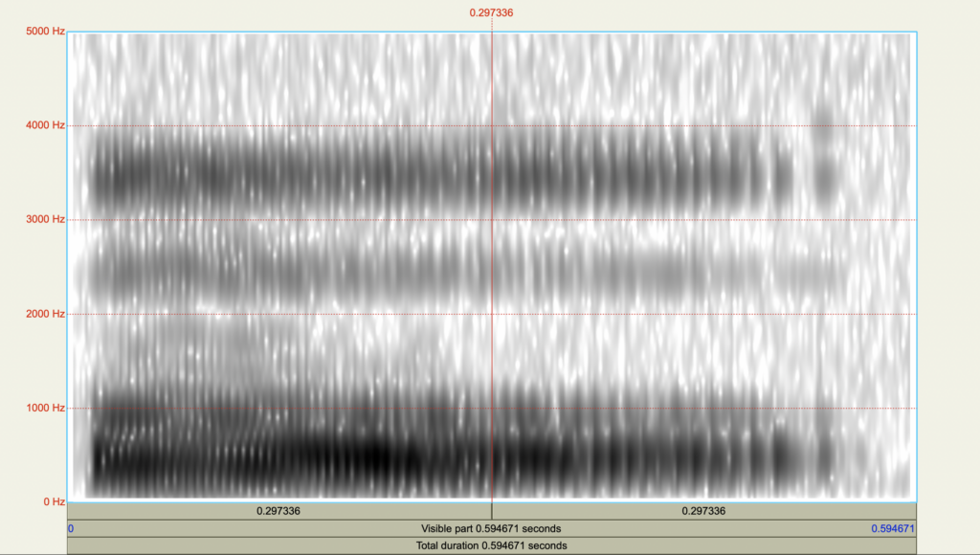Play the 'Total duration 0.594671 seconds' bar
Image resolution: width=980 pixels, height=555 pixels.
click(x=491, y=545)
